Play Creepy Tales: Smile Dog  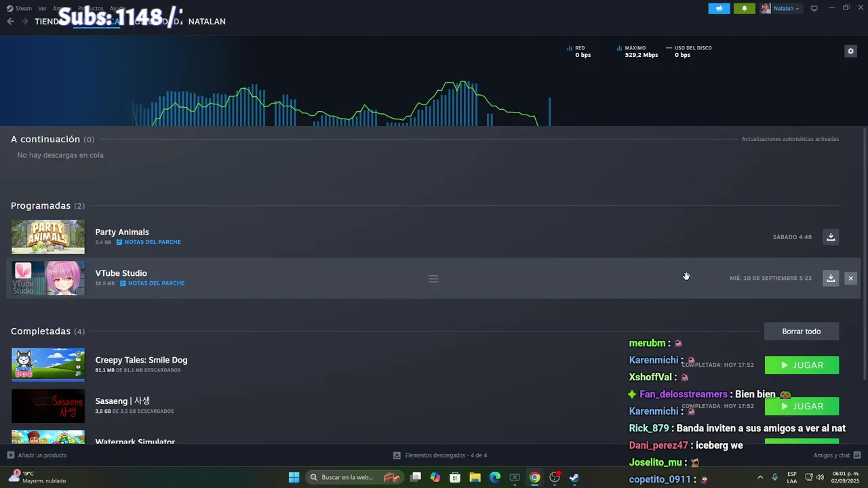pyautogui.click(x=802, y=365)
